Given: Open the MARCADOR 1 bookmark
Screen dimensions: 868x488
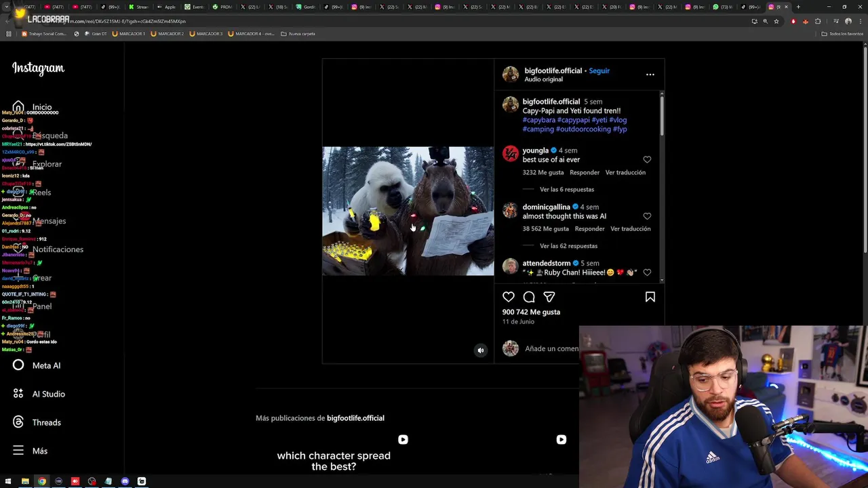Looking at the screenshot, I should [128, 34].
